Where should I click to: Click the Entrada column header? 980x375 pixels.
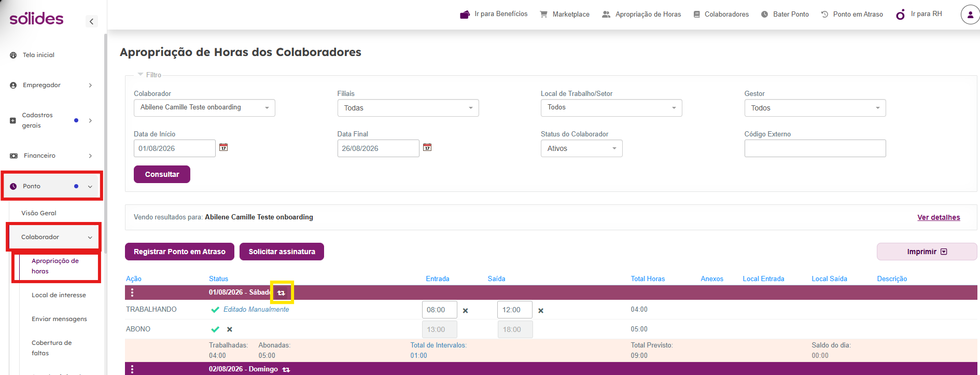point(438,279)
